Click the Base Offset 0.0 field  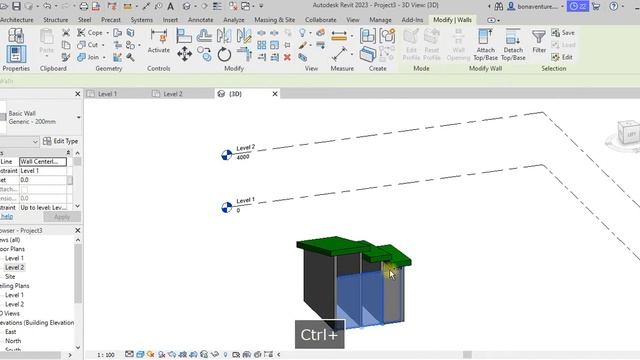pos(43,180)
